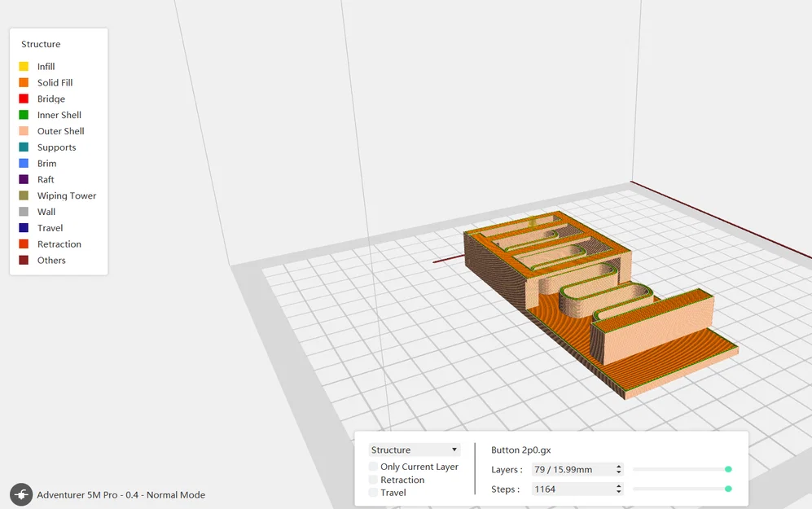The height and width of the screenshot is (509, 812).
Task: Click the Brim legend label
Action: [x=46, y=163]
